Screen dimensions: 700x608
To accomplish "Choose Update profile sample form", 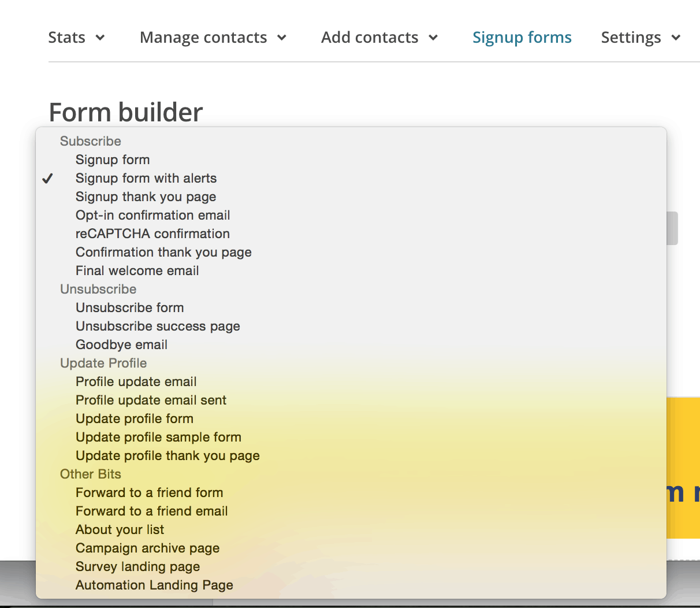I will click(158, 438).
